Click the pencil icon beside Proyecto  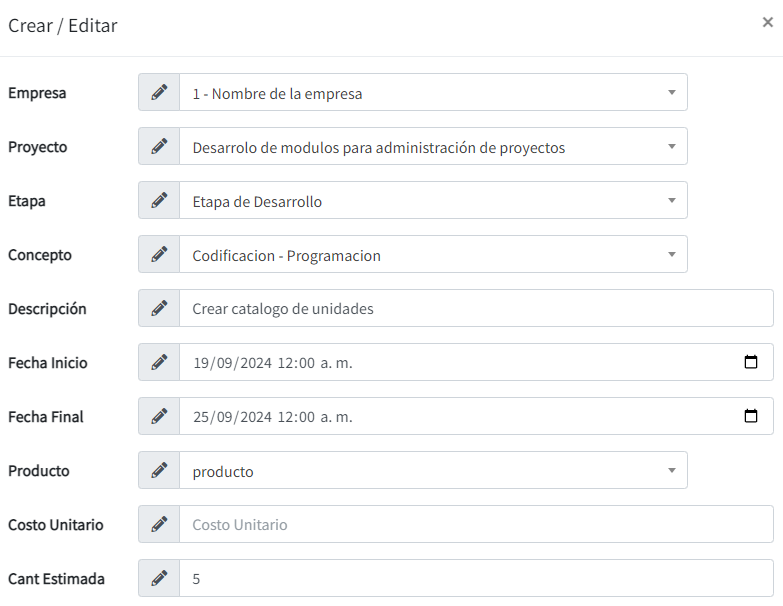tap(159, 147)
